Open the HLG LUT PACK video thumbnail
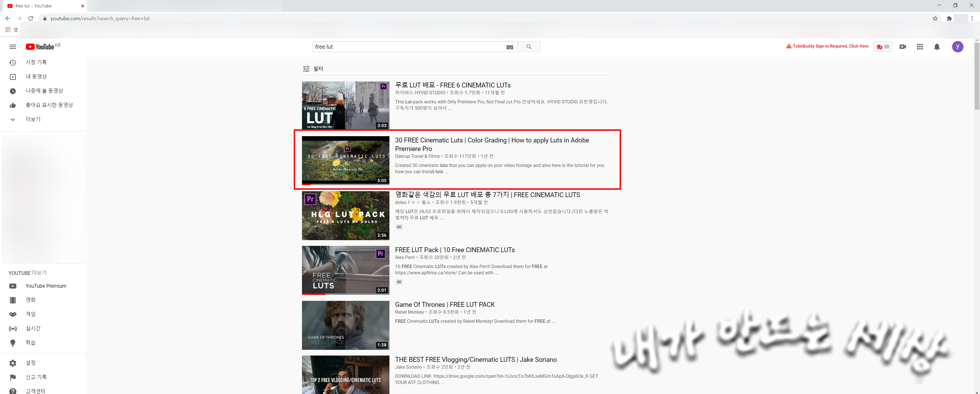 tap(346, 216)
